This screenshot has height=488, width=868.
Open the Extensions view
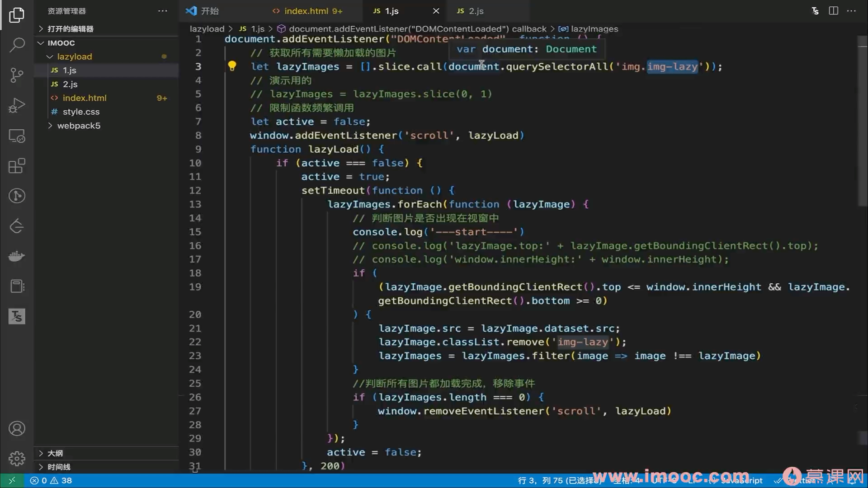pos(17,166)
